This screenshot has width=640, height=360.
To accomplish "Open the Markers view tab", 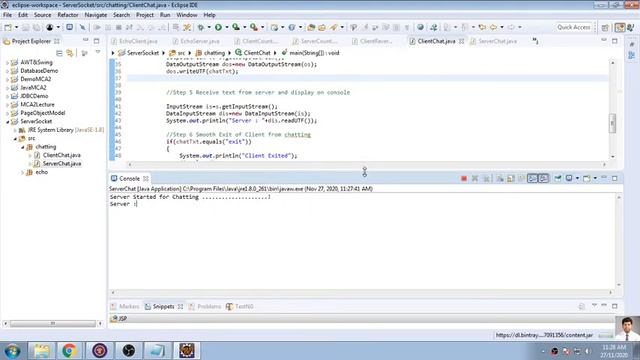I will (x=125, y=307).
